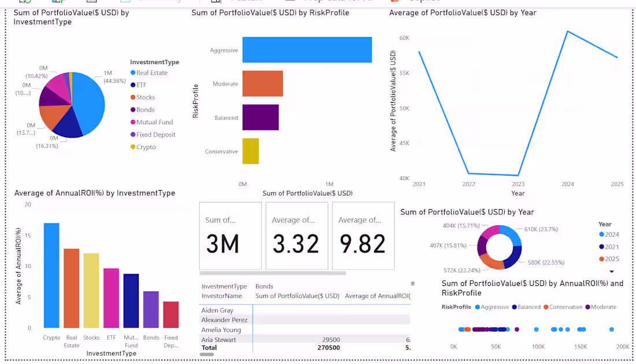Click the horizontal scrollbar below the KPI cards
Screen dimensions: 636x364
click(272, 272)
